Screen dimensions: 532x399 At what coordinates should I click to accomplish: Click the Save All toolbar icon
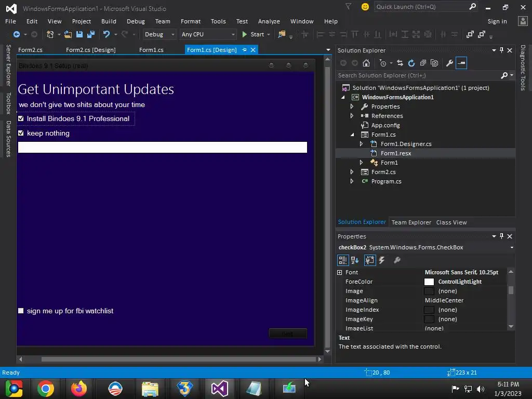(x=90, y=34)
